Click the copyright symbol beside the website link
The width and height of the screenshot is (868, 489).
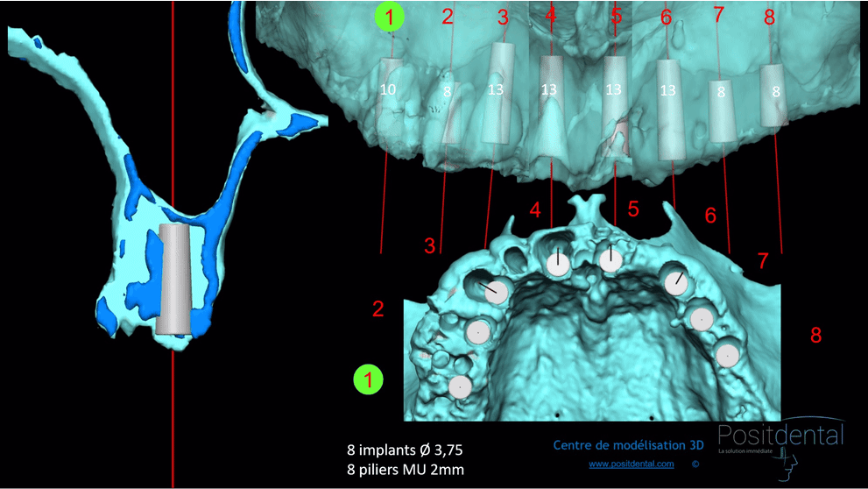(x=695, y=464)
